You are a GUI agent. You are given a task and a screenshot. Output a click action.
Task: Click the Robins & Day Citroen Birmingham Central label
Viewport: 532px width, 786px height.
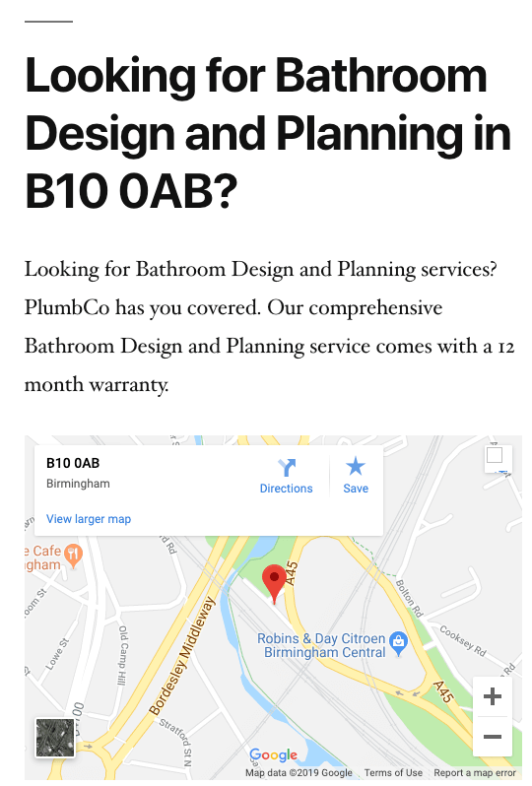click(322, 645)
